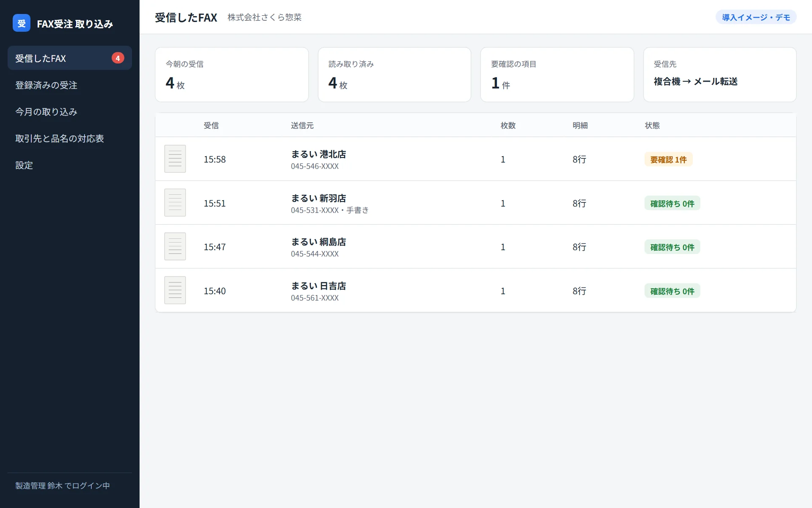Click the 15:47 received time

pos(215,247)
